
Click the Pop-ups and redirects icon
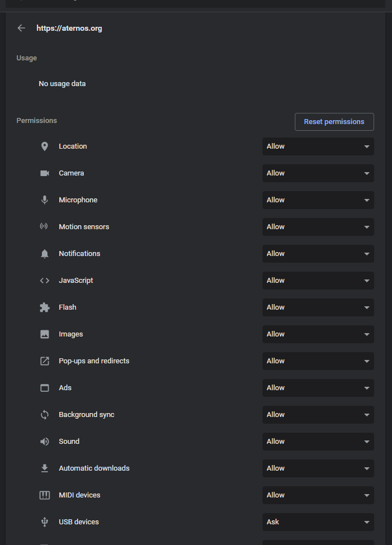45,361
